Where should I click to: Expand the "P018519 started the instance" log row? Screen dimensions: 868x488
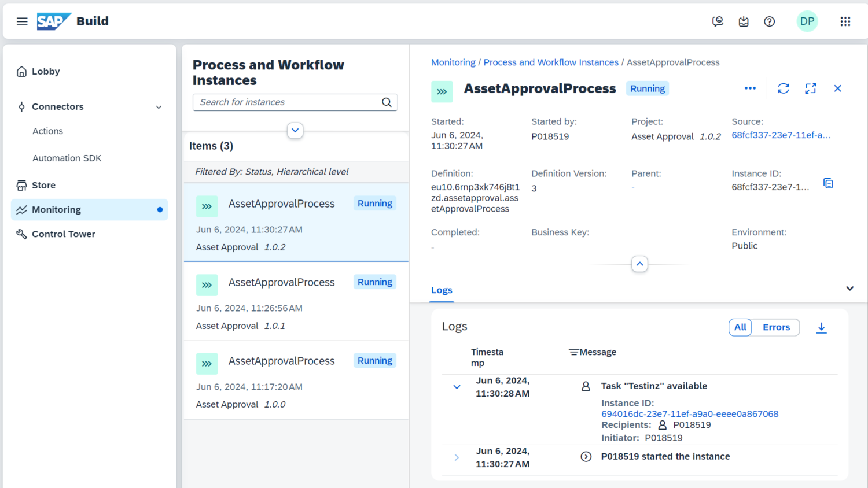457,457
